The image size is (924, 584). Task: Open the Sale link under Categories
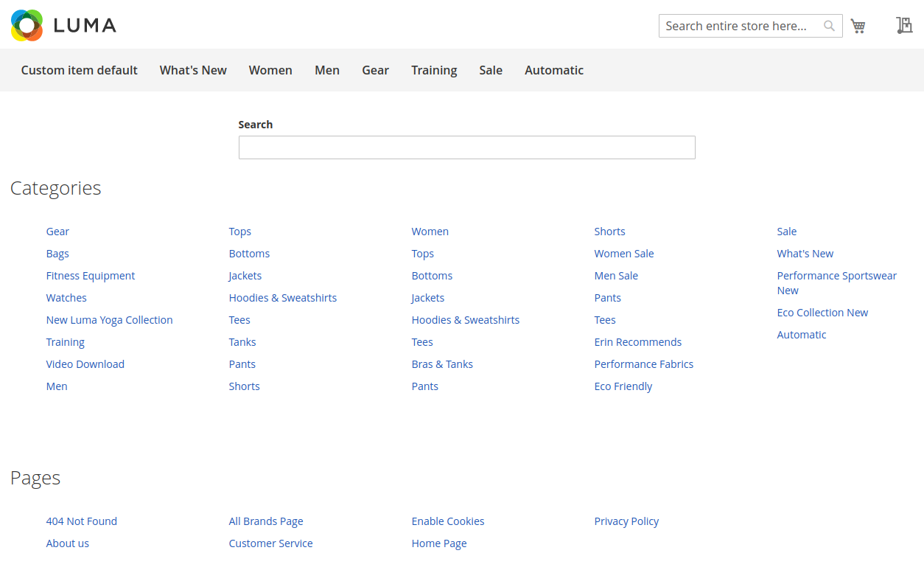click(x=787, y=232)
